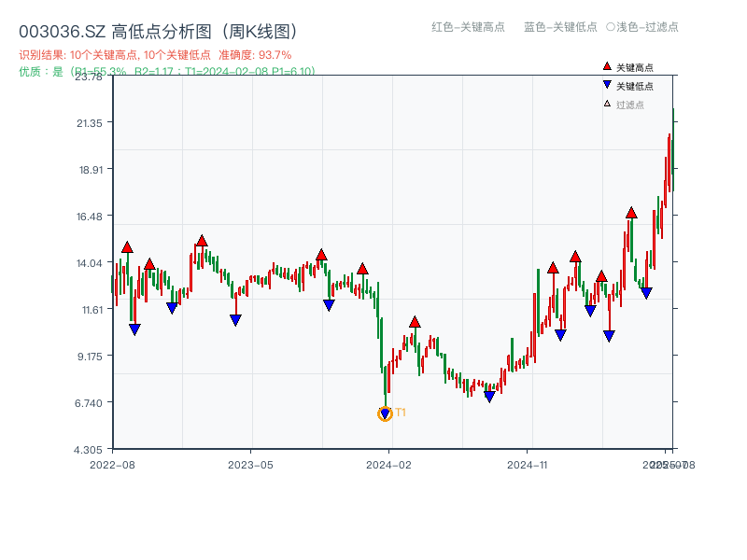747x560 pixels.
Task: Toggle the 关键低点 legend label
Action: tap(635, 86)
